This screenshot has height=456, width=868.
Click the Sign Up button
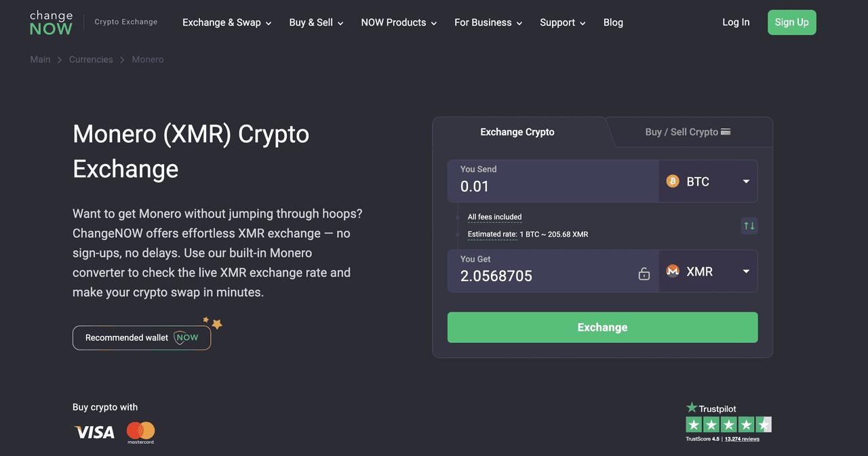coord(791,22)
